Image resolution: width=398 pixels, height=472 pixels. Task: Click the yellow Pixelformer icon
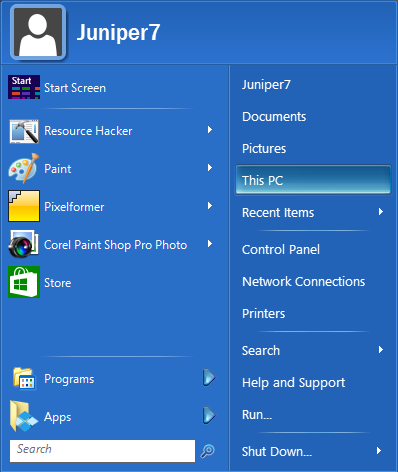pos(24,206)
